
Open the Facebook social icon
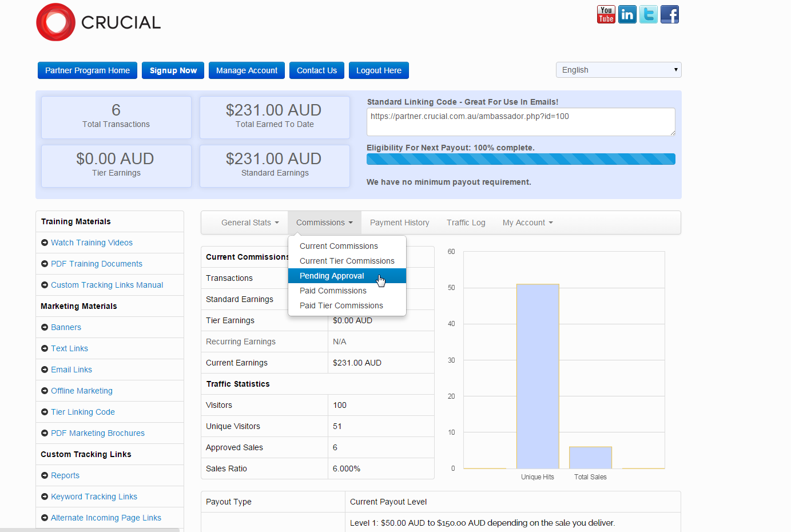670,14
